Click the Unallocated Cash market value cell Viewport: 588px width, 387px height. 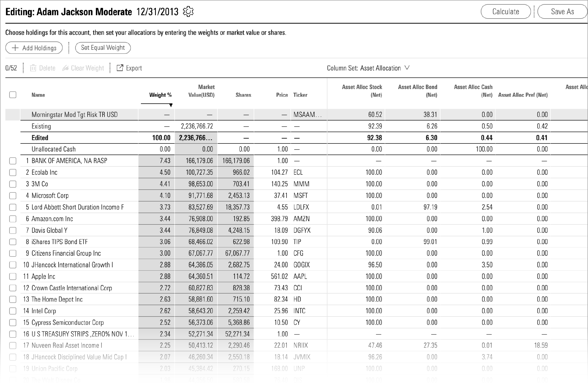click(196, 149)
